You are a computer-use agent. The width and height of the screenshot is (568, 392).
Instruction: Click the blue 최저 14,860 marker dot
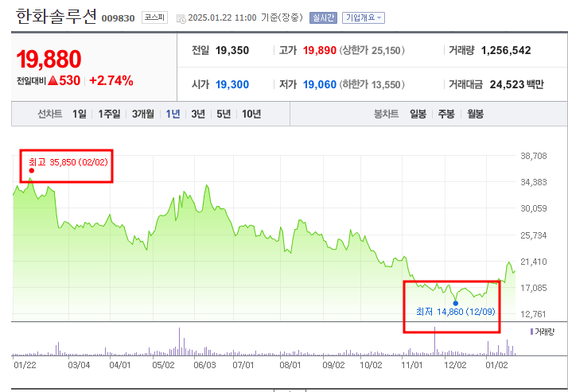[x=456, y=303]
